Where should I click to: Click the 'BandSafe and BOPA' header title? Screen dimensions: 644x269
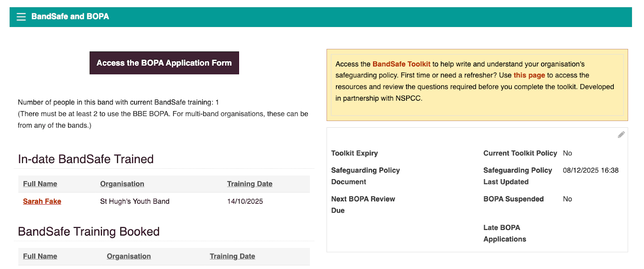pos(70,17)
